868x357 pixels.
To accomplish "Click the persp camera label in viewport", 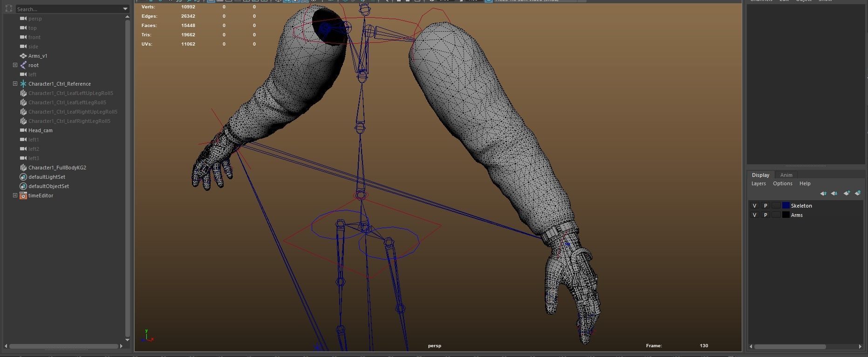I will tap(435, 346).
